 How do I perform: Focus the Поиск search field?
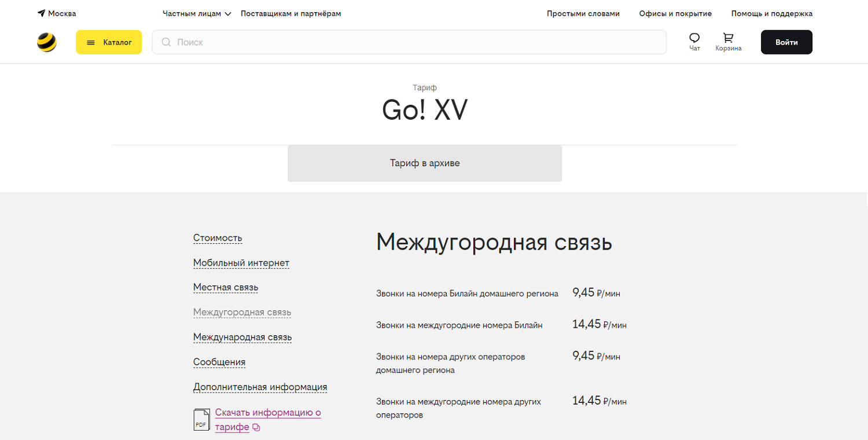pos(409,42)
